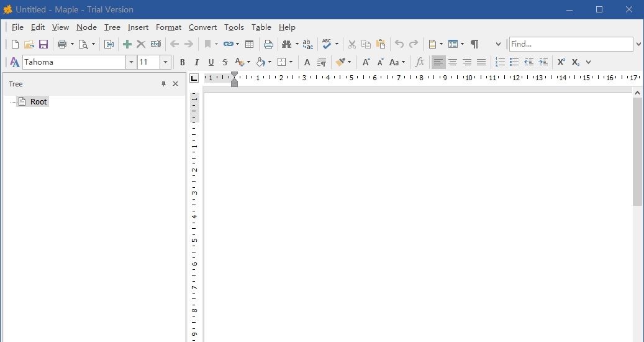Add a new node with green plus
This screenshot has height=342, width=644.
pos(127,44)
